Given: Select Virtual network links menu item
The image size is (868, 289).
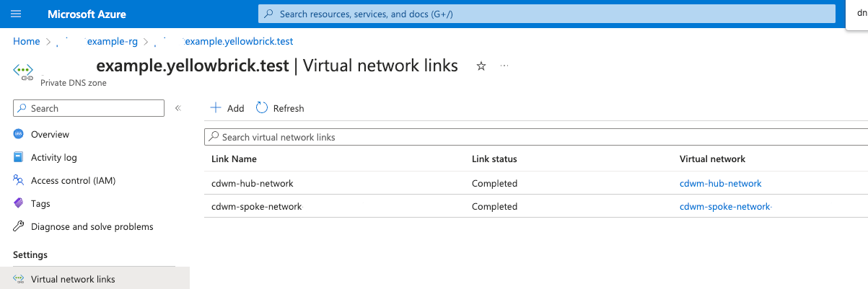Looking at the screenshot, I should [x=95, y=279].
